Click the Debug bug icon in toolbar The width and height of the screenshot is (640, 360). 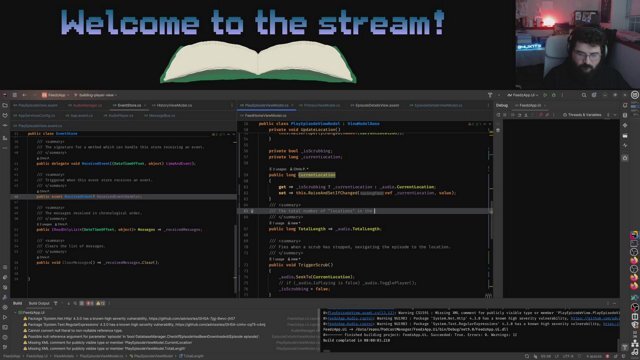(x=554, y=95)
